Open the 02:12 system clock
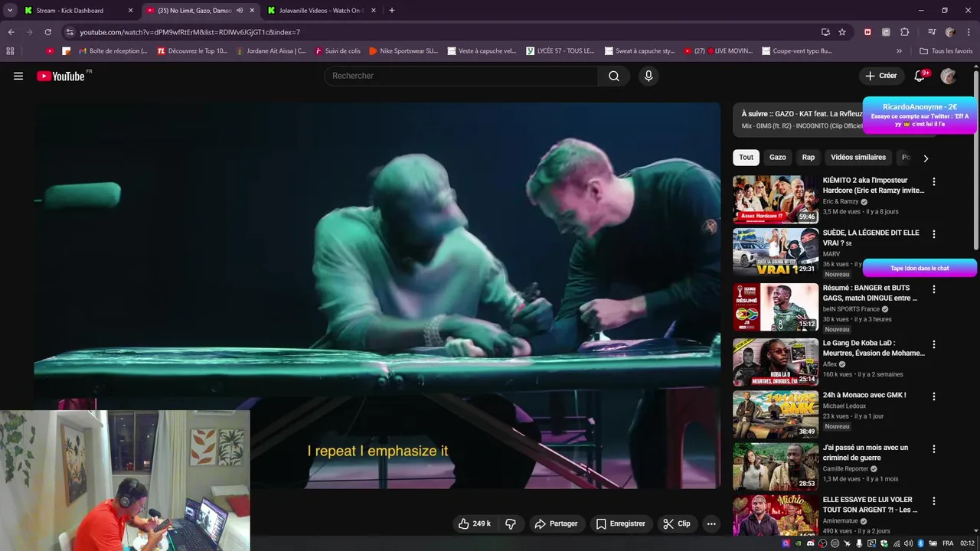980x551 pixels. click(968, 543)
